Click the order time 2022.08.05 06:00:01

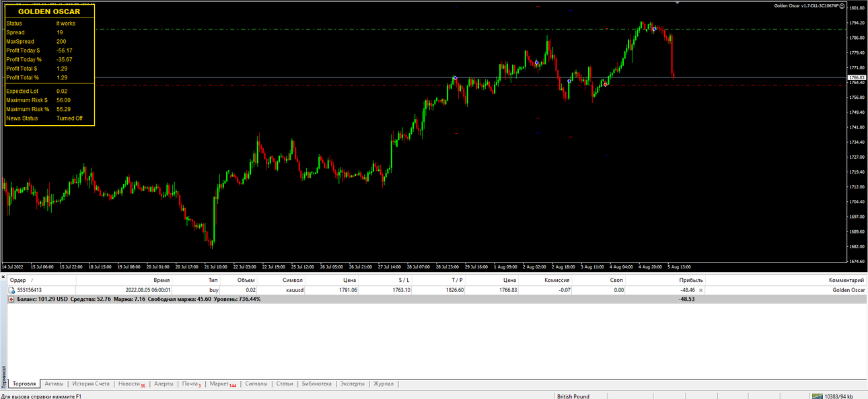click(x=147, y=290)
